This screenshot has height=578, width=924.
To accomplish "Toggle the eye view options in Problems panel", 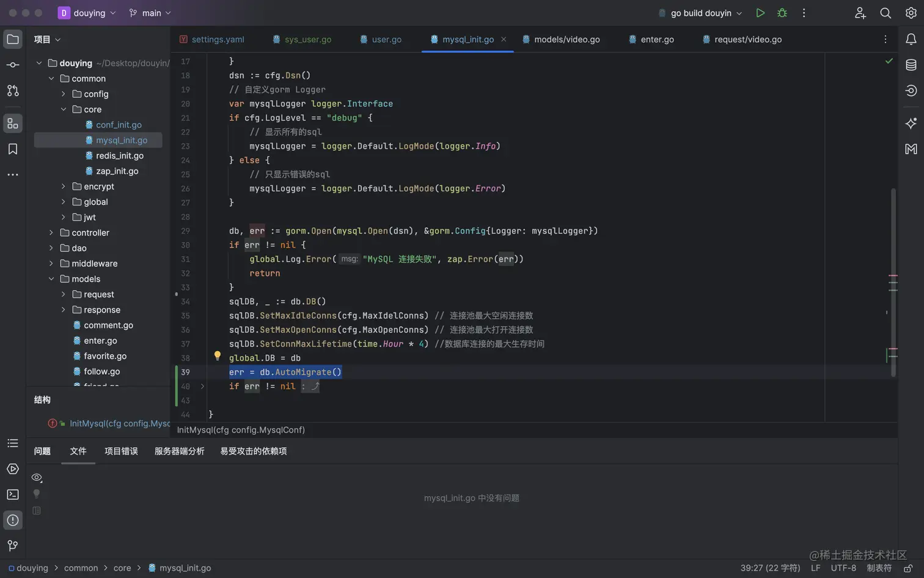I will pyautogui.click(x=37, y=478).
